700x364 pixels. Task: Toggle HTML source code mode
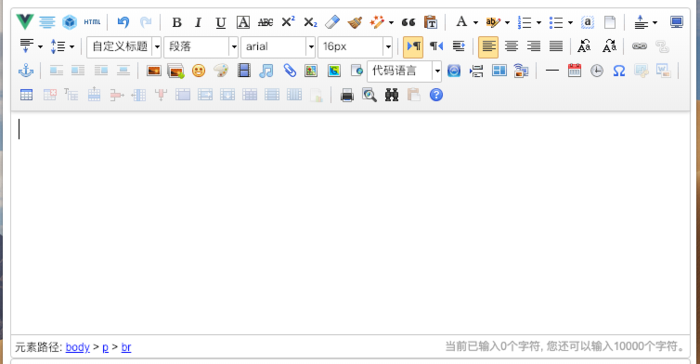click(92, 22)
